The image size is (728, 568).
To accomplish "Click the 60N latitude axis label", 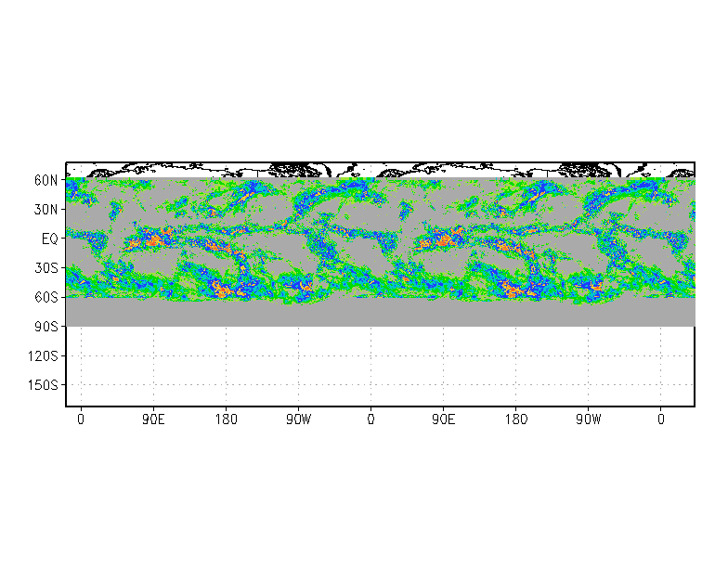I will coord(46,180).
